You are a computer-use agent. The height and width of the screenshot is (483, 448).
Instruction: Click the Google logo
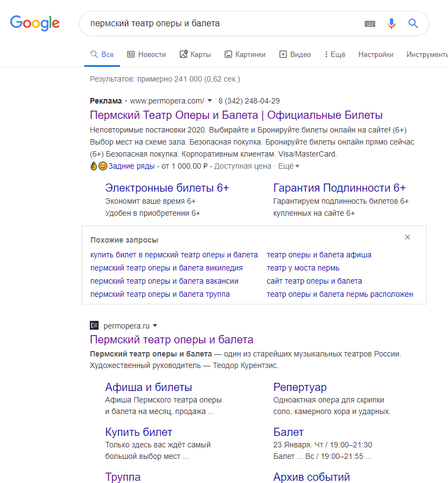click(x=35, y=23)
